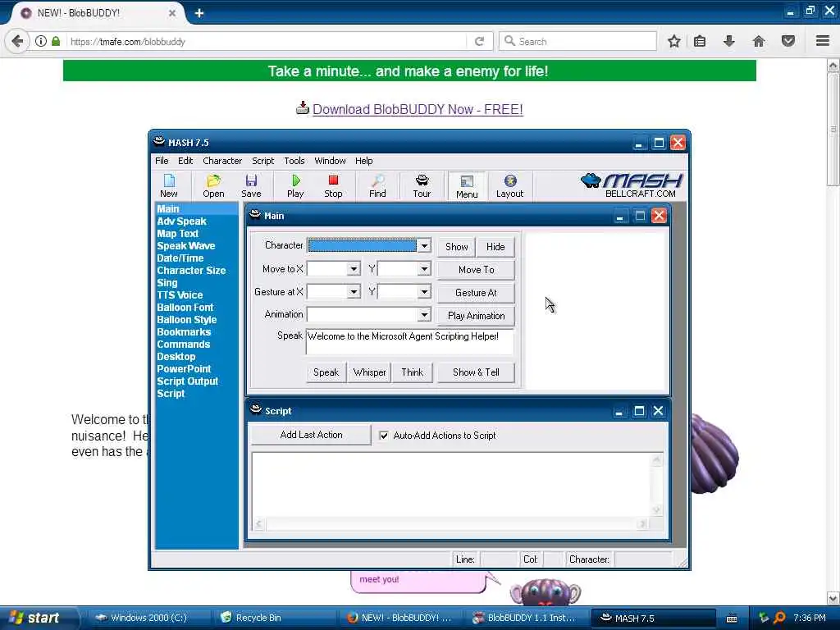Click the MASH Bellcraft.com logo
Screen dimensions: 840x630
(632, 185)
